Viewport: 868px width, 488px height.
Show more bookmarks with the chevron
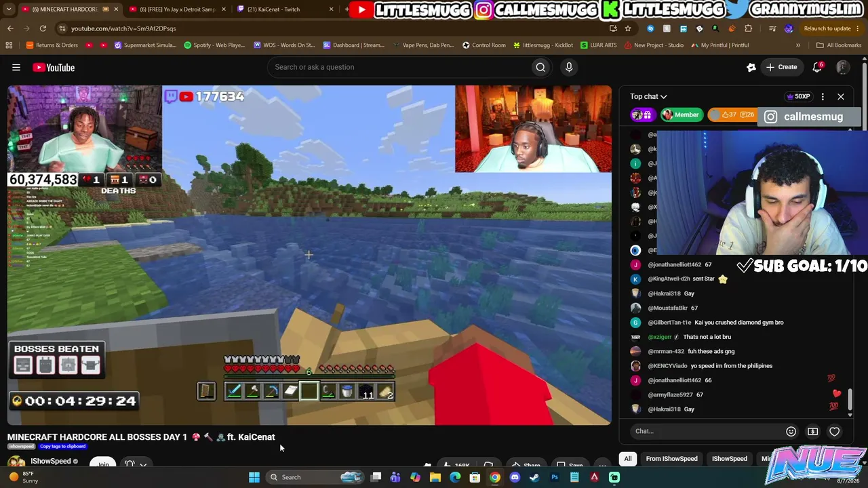click(x=798, y=45)
